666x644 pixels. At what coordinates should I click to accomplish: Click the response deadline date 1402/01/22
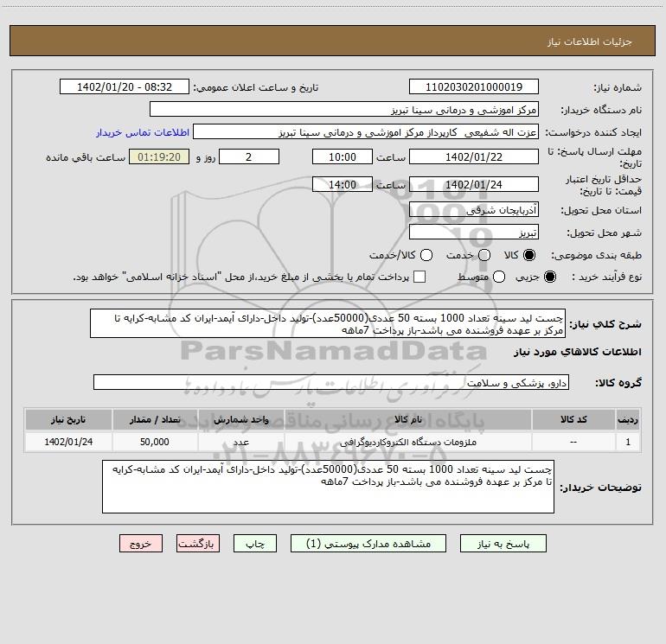point(474,156)
